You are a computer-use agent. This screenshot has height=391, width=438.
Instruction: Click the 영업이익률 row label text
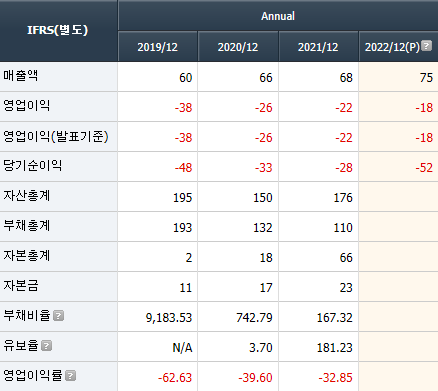(33, 376)
